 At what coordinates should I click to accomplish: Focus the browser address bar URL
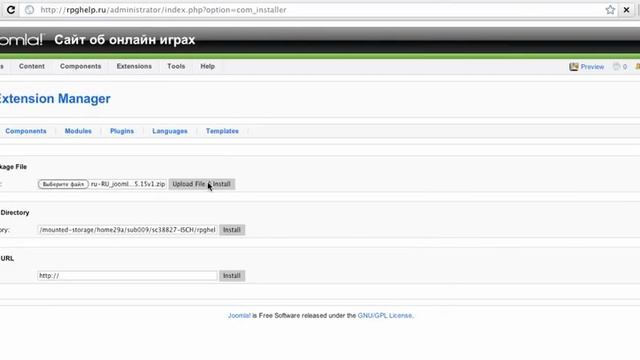pyautogui.click(x=163, y=10)
